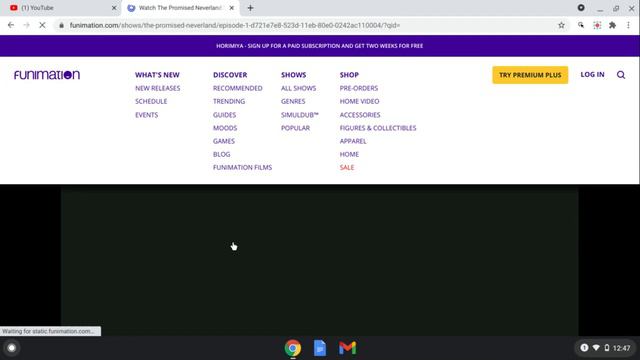Open PRE-ORDERS in Shop

tap(359, 88)
